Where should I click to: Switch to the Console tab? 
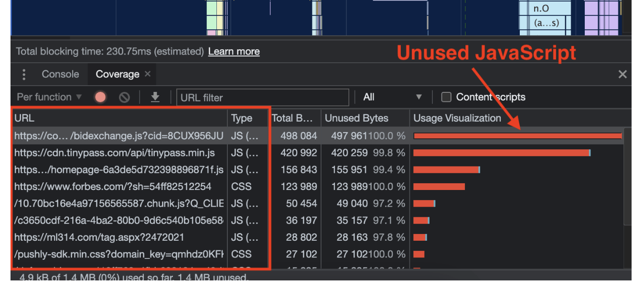point(60,74)
